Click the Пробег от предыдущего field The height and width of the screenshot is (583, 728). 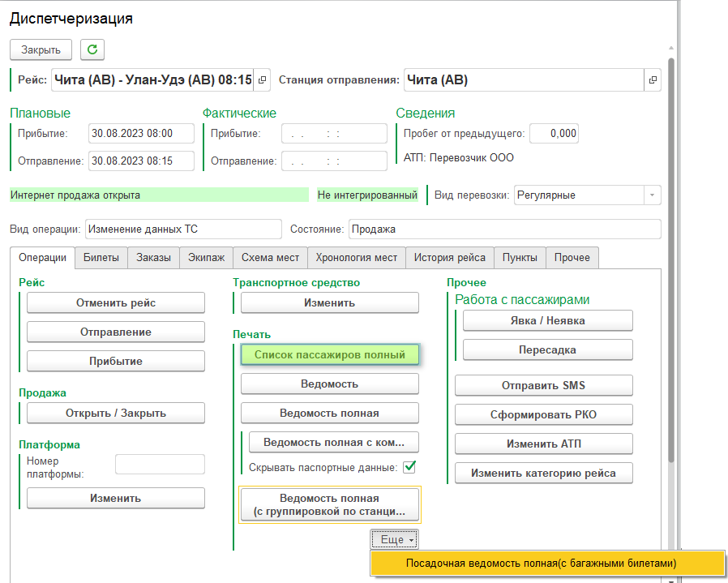coord(554,134)
